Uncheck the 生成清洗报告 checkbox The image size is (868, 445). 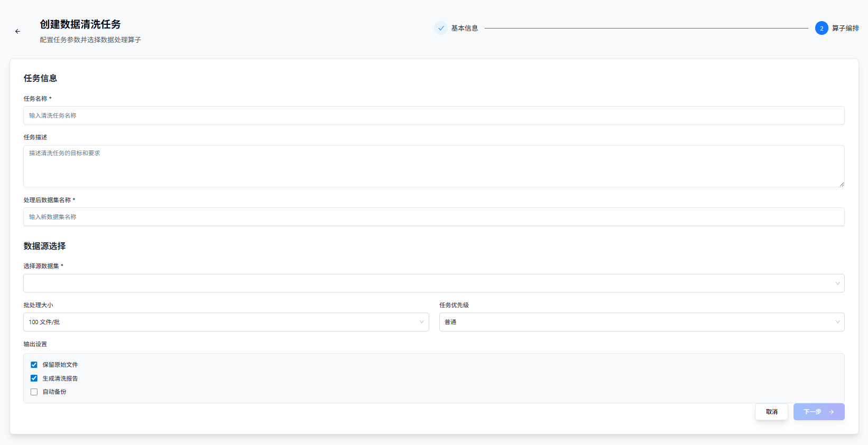tap(34, 378)
